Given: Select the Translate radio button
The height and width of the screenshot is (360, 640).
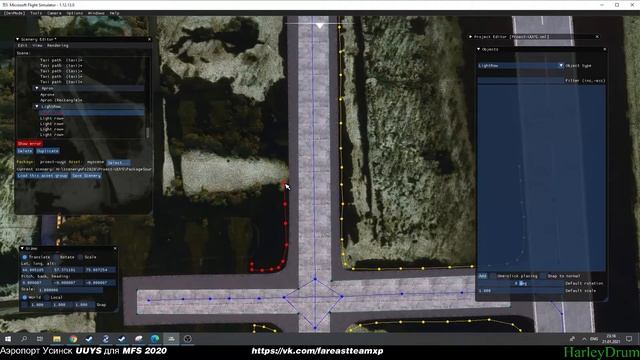Looking at the screenshot, I should tap(24, 257).
